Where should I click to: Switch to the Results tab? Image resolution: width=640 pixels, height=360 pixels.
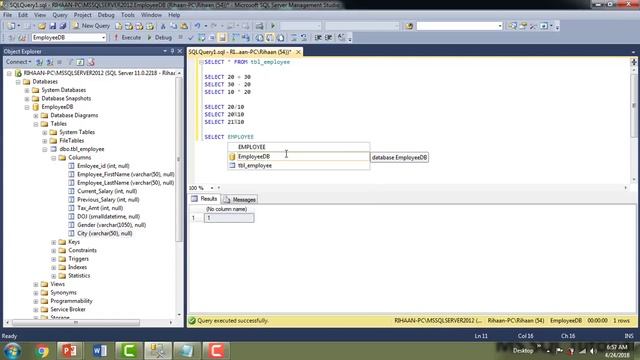[204, 199]
